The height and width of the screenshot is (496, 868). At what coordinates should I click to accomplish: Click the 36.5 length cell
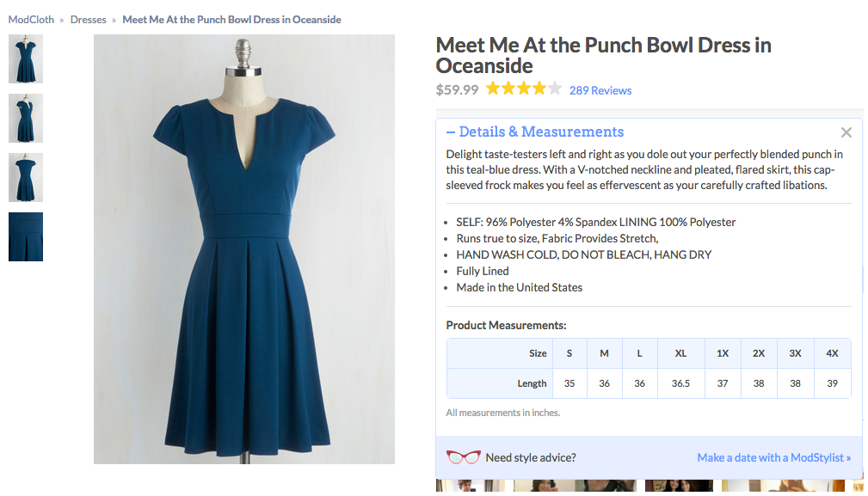click(x=680, y=383)
